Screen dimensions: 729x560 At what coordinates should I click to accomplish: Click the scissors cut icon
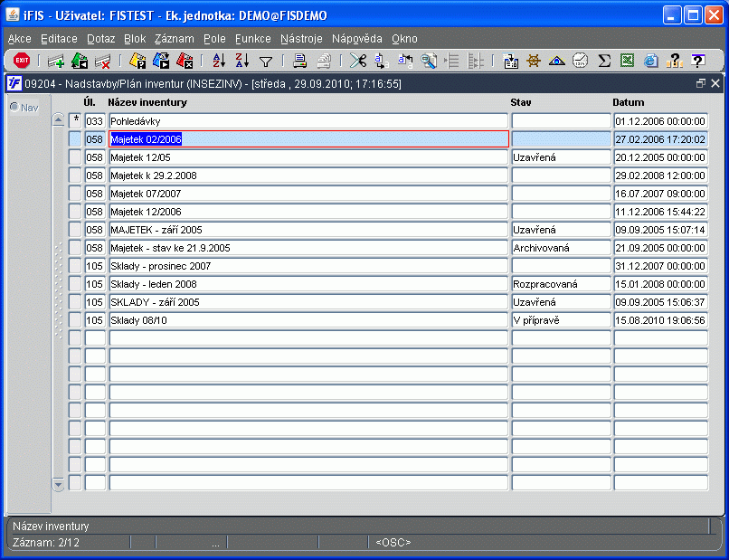(x=358, y=61)
